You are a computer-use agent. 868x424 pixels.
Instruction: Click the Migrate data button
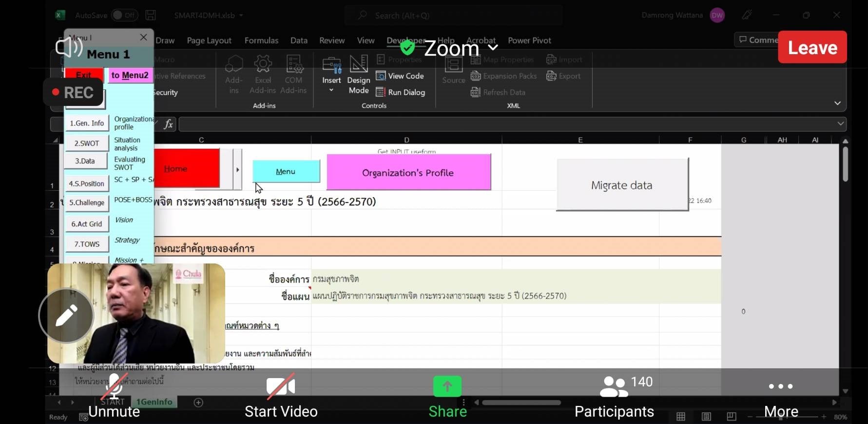pos(622,185)
